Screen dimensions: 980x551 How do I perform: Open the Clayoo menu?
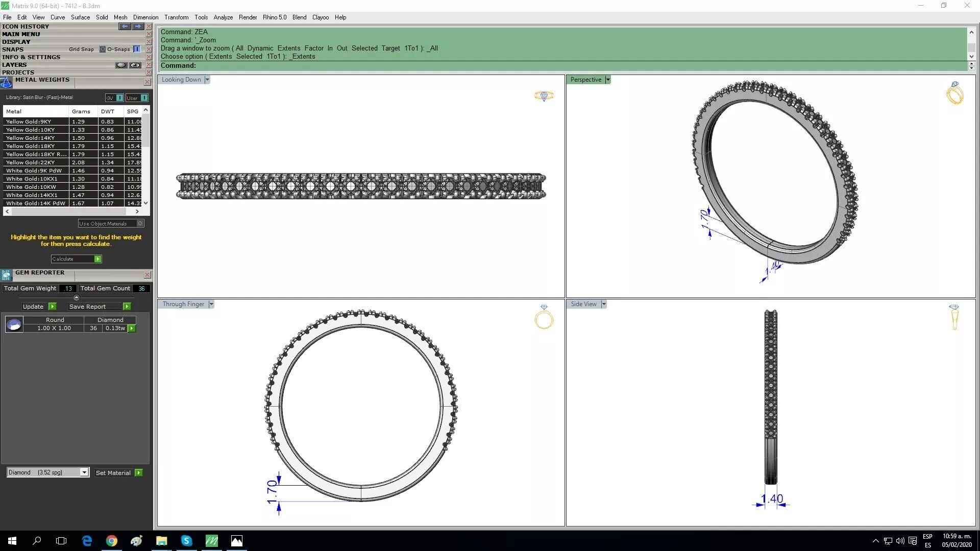pos(321,17)
